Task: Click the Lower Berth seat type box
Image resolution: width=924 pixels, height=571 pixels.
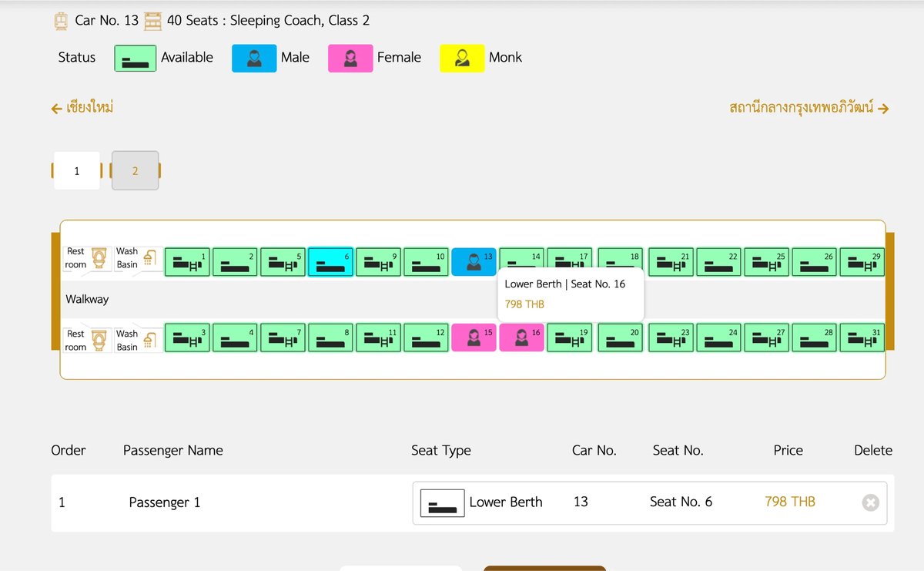Action: (x=442, y=503)
